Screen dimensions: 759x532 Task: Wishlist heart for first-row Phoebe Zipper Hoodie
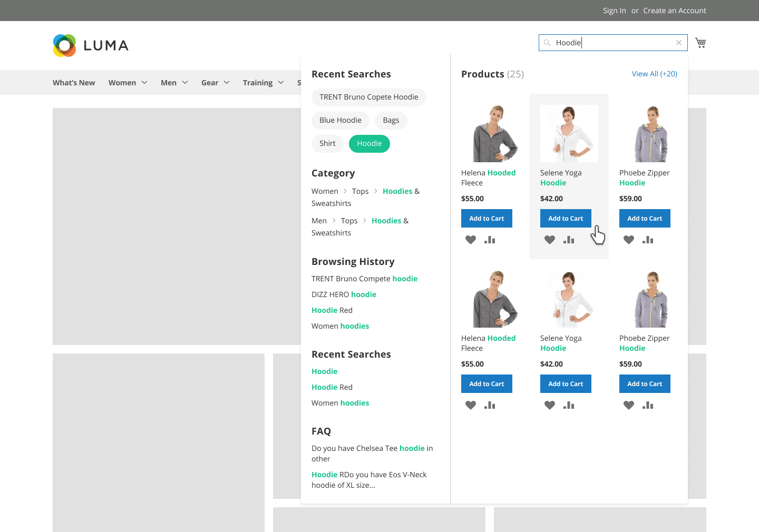pyautogui.click(x=629, y=240)
